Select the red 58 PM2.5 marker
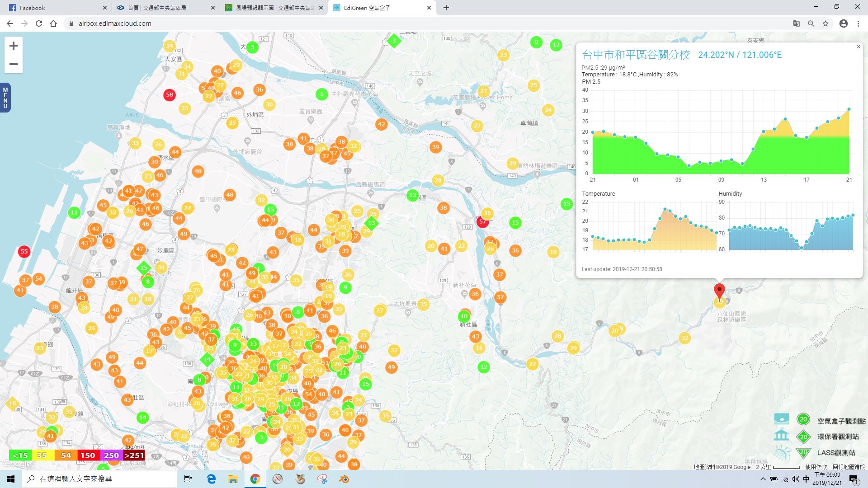Image resolution: width=868 pixels, height=488 pixels. 170,94
